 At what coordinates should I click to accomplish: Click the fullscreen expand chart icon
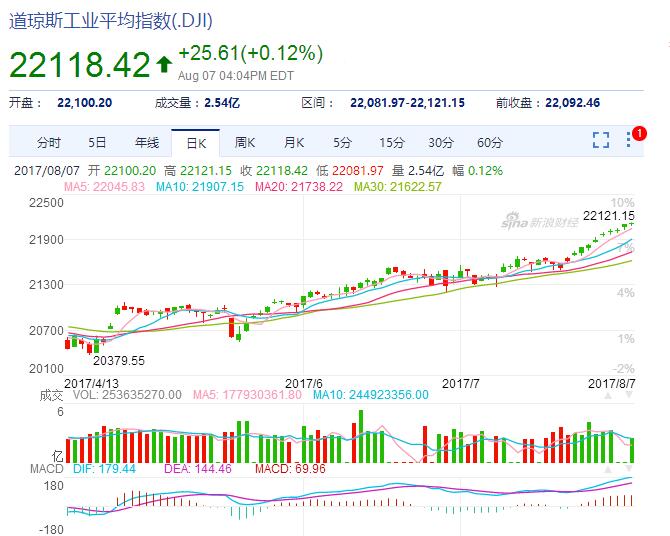coord(601,140)
